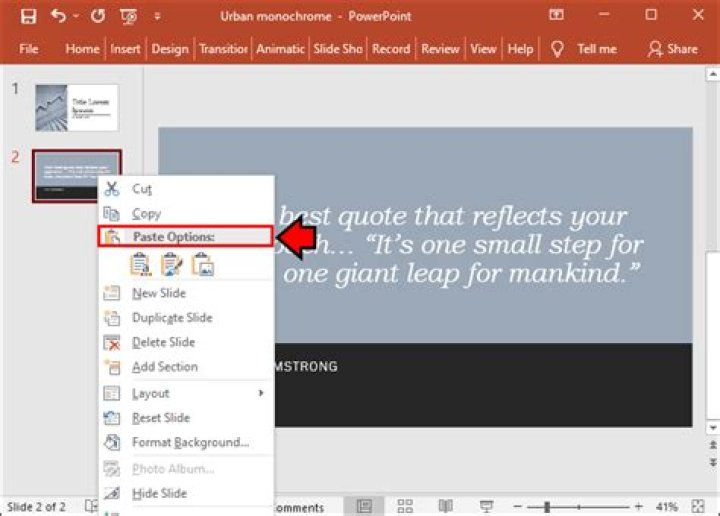Toggle Normal view button in status bar
Viewport: 720px width, 516px height.
pyautogui.click(x=364, y=506)
